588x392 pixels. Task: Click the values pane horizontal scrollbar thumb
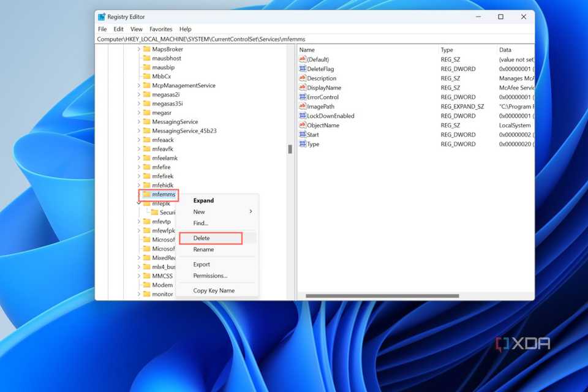point(382,296)
